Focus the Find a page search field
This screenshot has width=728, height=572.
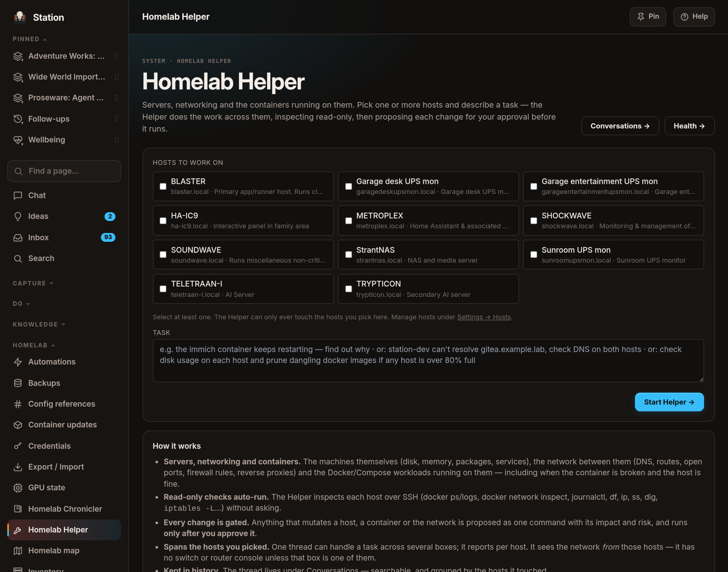coord(64,171)
